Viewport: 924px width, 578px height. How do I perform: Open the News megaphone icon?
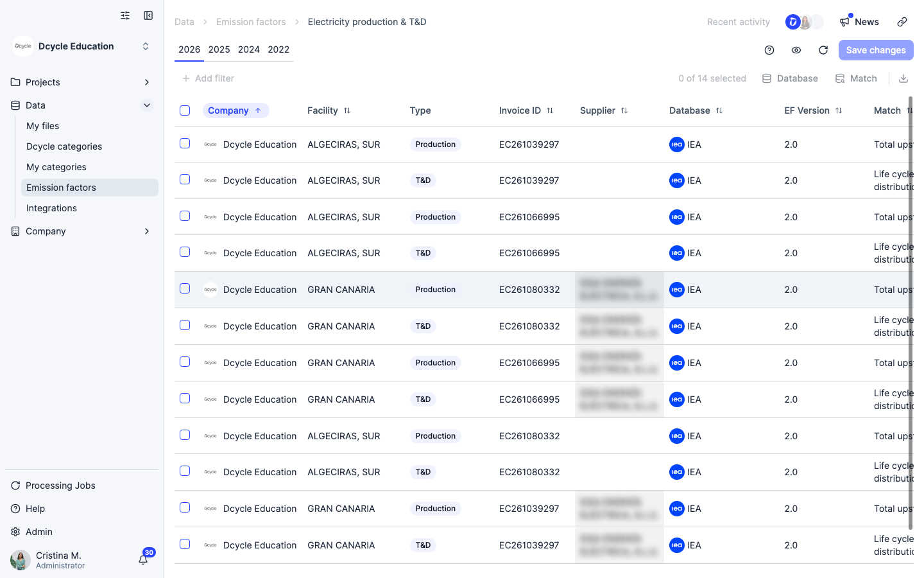click(x=845, y=22)
